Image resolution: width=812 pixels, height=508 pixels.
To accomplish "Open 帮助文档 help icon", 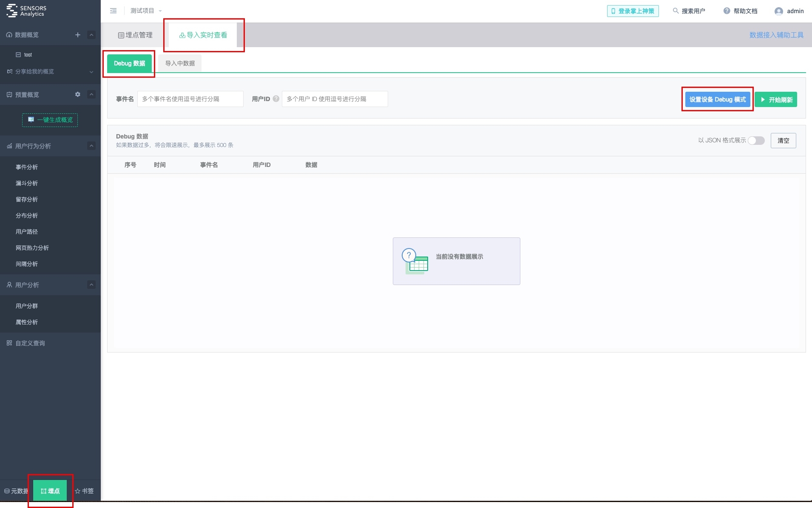I will point(727,11).
